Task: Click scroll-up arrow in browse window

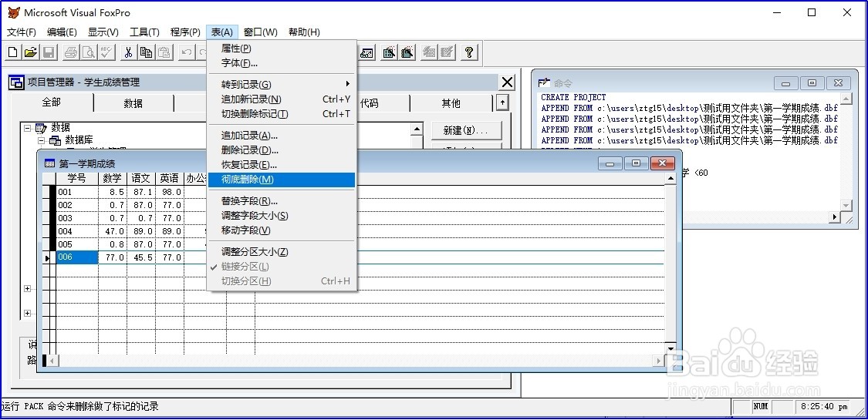Action: click(670, 178)
